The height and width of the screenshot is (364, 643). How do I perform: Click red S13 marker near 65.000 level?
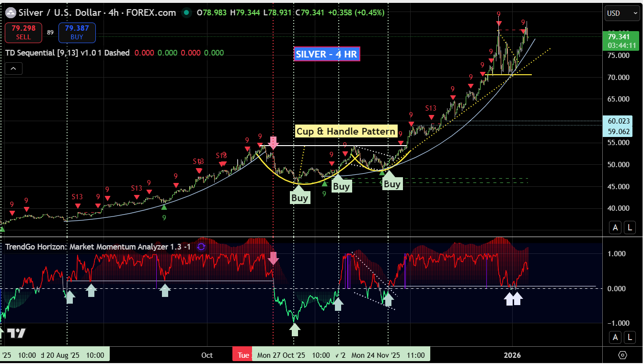[431, 110]
